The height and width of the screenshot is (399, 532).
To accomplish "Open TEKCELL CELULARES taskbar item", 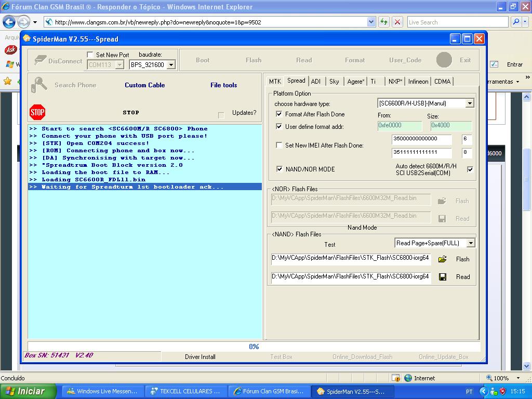I will point(185,391).
